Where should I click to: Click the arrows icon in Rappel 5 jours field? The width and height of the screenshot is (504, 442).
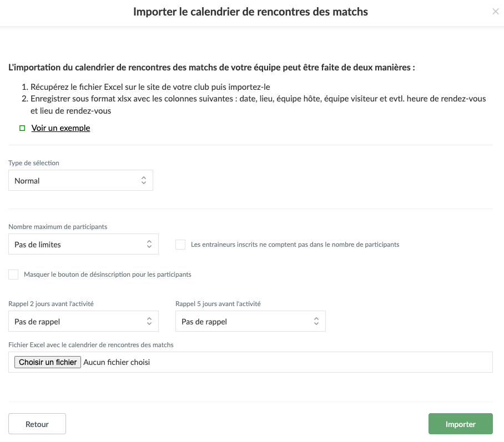click(316, 322)
